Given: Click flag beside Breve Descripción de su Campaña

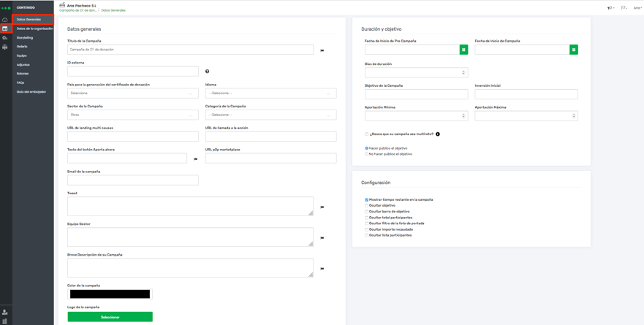Looking at the screenshot, I should tap(322, 269).
